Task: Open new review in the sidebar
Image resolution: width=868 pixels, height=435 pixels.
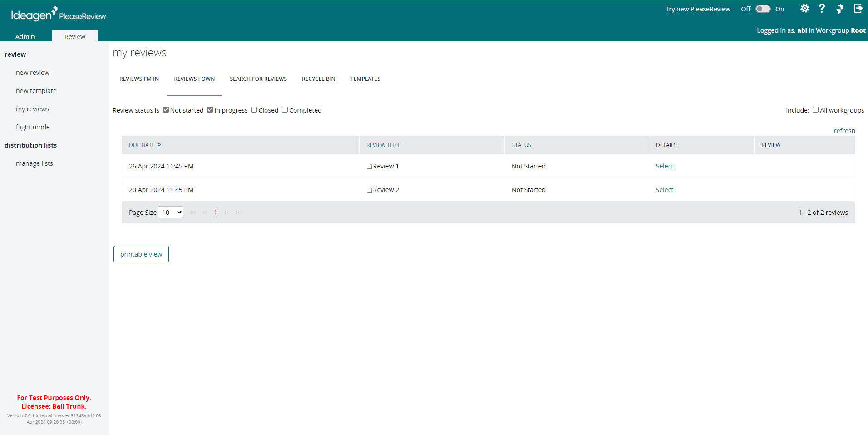Action: click(33, 73)
